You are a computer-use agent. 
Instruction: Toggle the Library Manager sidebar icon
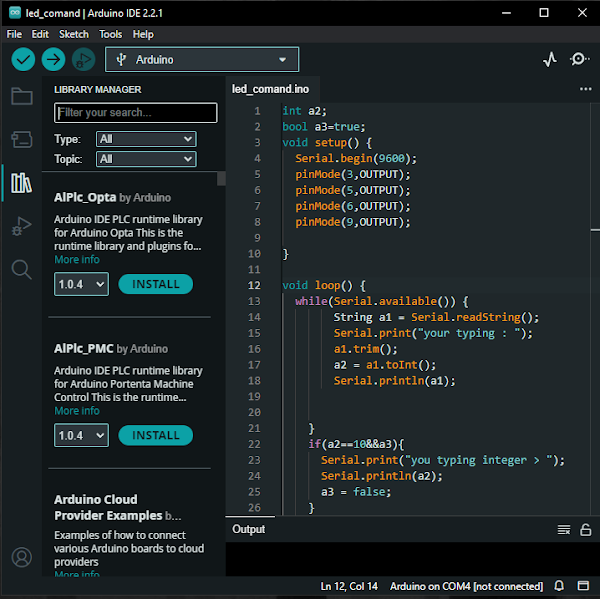pos(21,183)
